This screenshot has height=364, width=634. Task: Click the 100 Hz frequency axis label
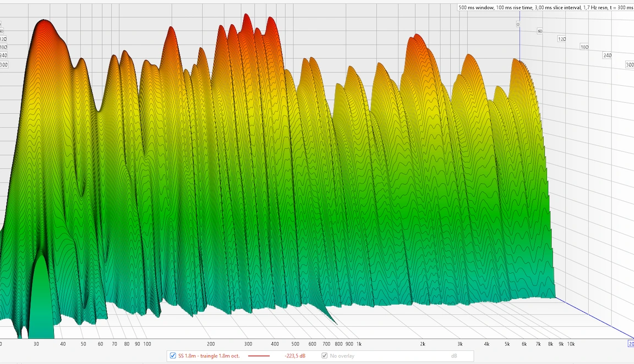pyautogui.click(x=147, y=344)
